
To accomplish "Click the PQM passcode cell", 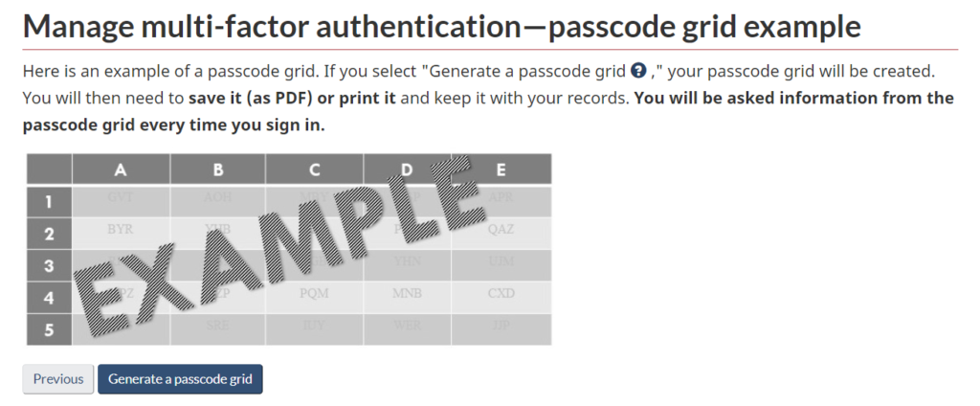I will (x=315, y=294).
